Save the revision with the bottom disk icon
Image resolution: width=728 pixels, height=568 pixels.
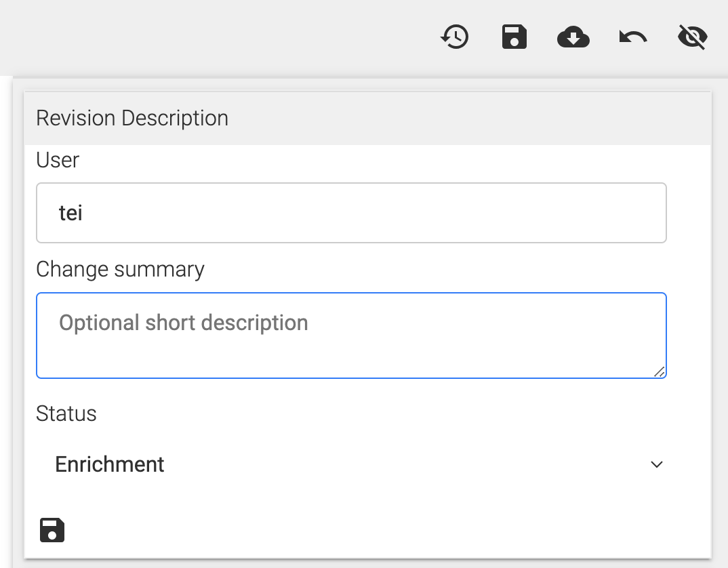coord(52,530)
